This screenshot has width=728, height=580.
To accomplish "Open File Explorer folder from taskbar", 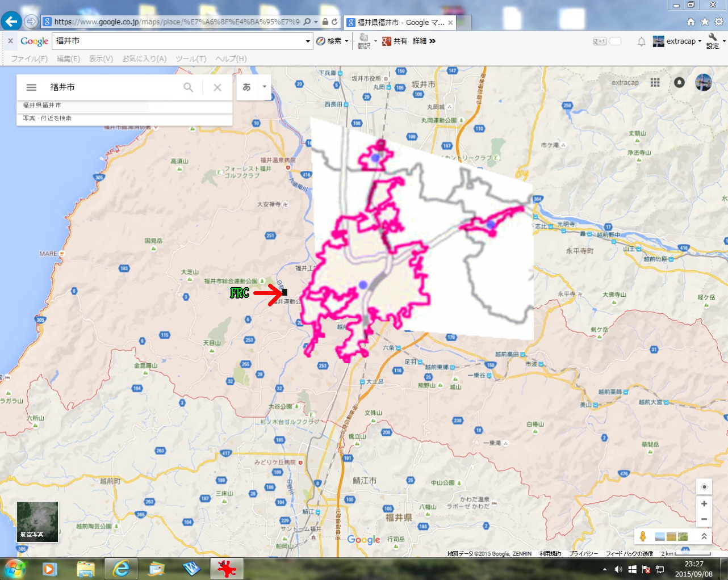I will tap(86, 569).
